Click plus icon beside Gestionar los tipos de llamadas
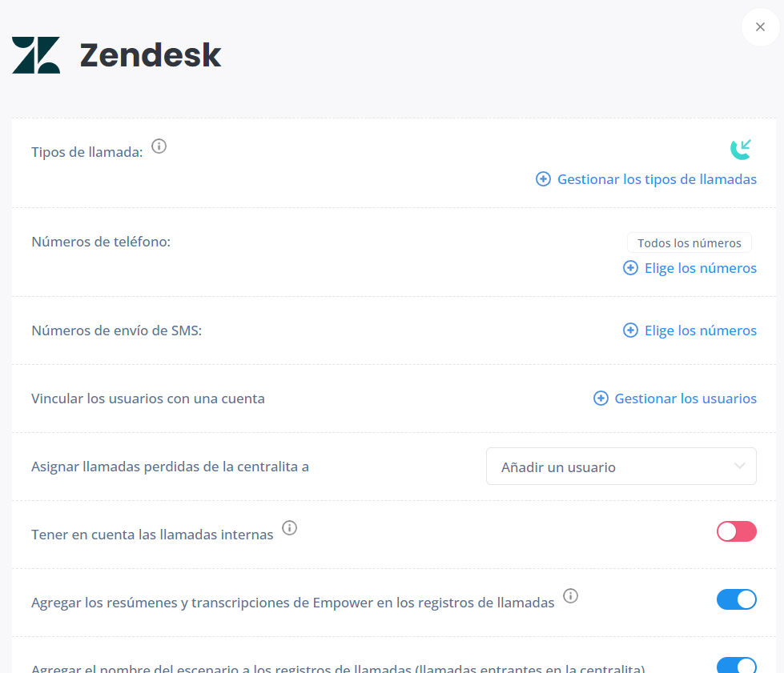The height and width of the screenshot is (673, 784). click(543, 179)
